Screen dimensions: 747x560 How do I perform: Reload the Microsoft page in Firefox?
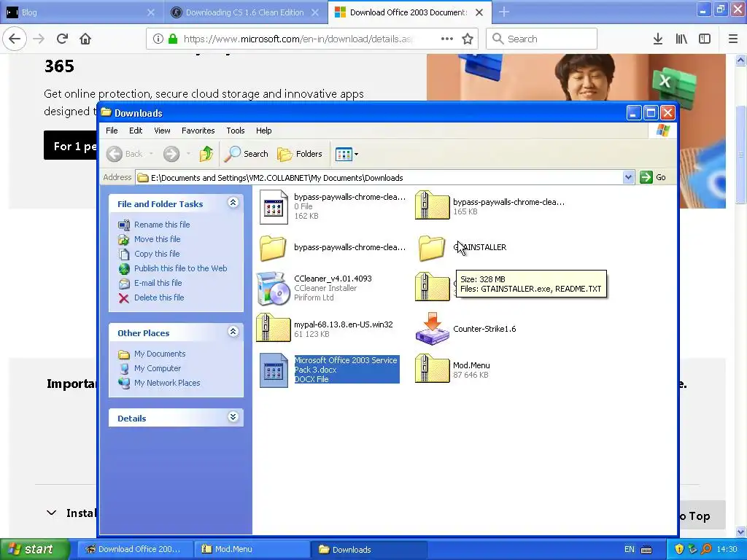pos(62,39)
